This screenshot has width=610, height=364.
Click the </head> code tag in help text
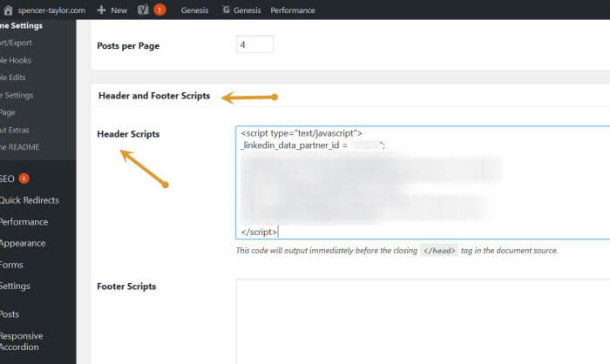pyautogui.click(x=439, y=251)
